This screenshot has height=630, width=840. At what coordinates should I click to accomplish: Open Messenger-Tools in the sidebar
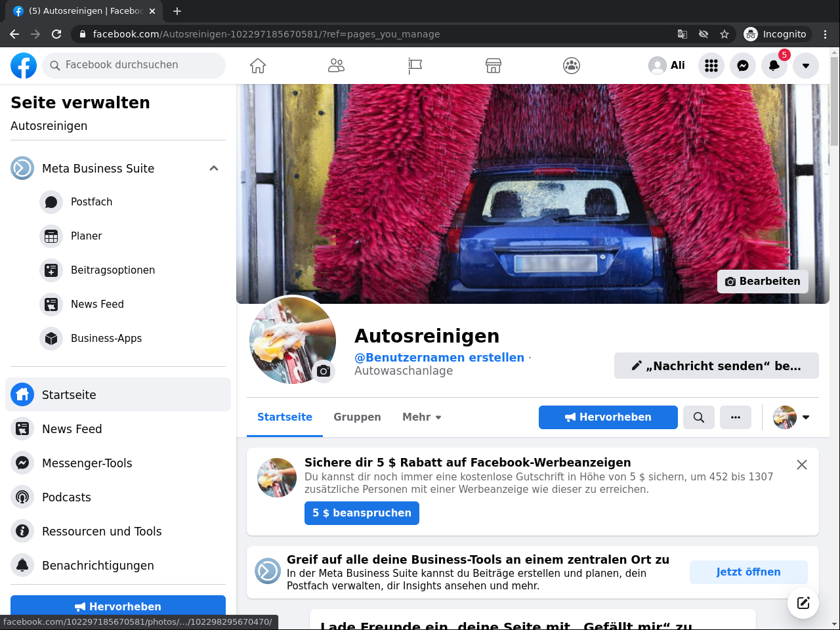[x=118, y=463]
